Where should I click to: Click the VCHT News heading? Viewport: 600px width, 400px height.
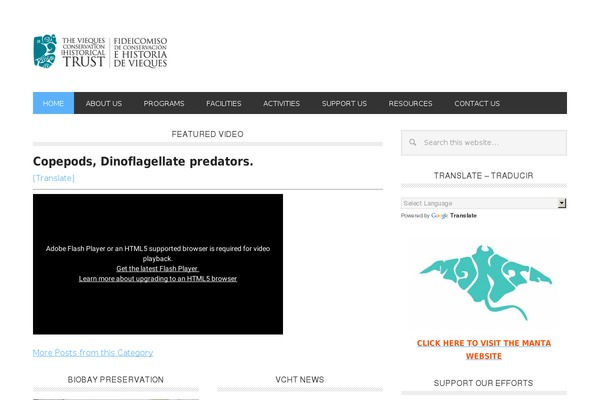(x=300, y=380)
